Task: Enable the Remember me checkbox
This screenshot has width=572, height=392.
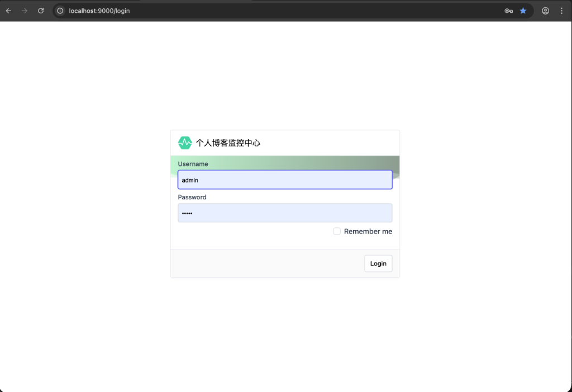Action: [x=337, y=231]
